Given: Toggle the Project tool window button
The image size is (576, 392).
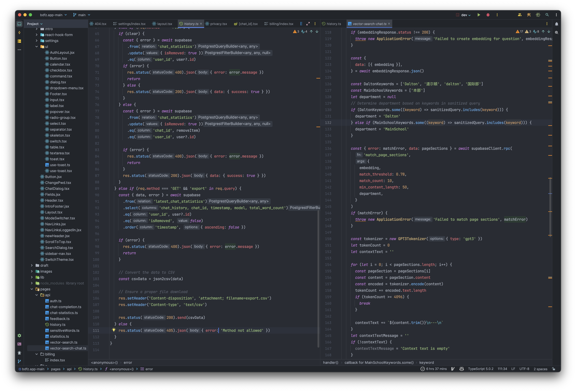Looking at the screenshot, I should click(19, 24).
